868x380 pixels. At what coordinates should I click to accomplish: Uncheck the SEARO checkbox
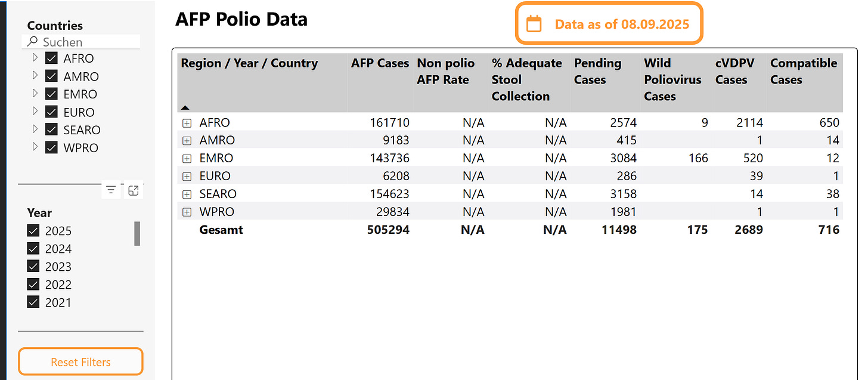point(51,130)
